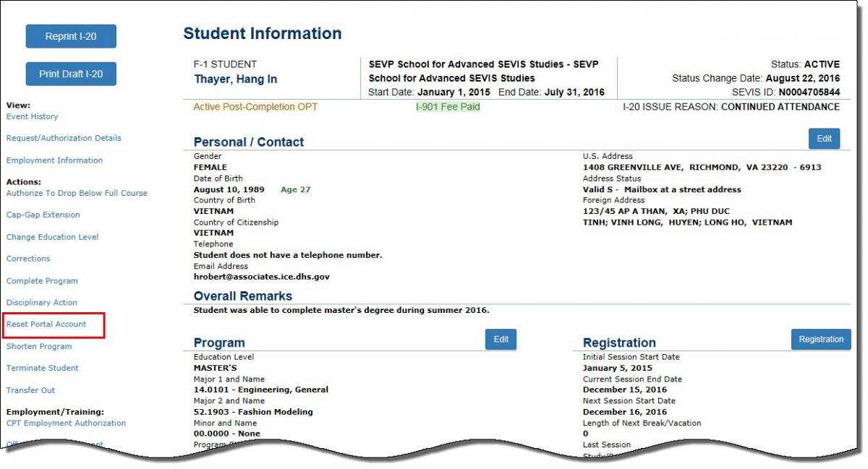Click the email hrobert@associates.ice.dhs.gov
Screen dimensions: 868x469
point(262,277)
